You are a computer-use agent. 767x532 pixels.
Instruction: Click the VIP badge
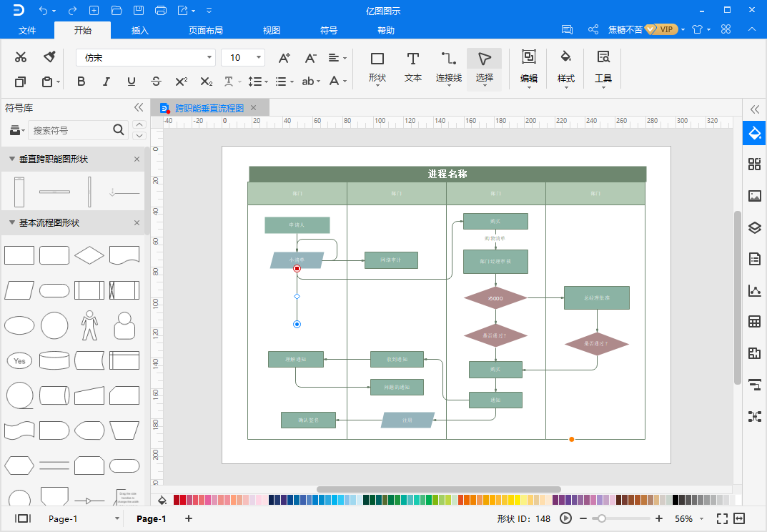point(661,29)
